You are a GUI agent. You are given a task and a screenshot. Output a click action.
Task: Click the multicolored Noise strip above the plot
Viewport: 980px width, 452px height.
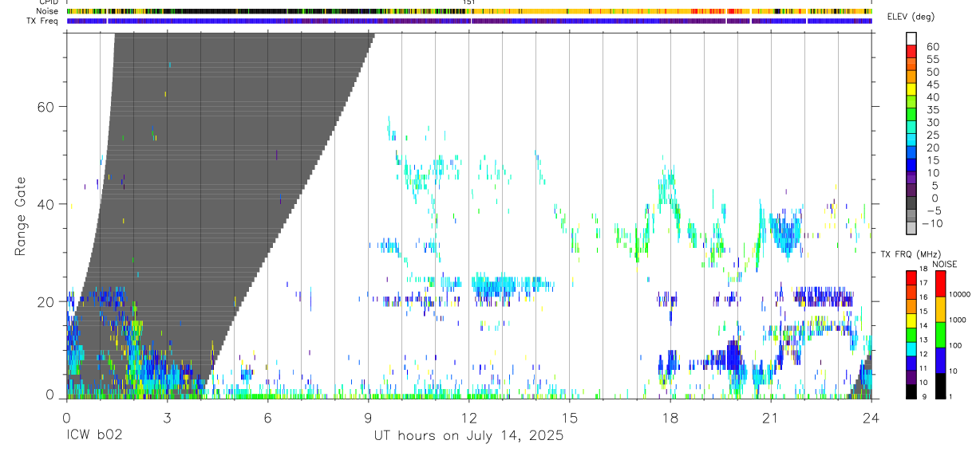[469, 11]
